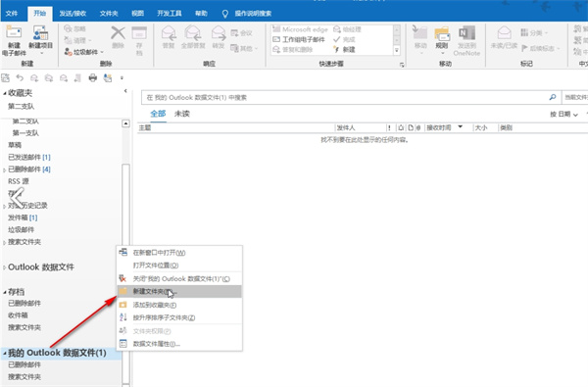The height and width of the screenshot is (387, 588).
Task: Open the 后续标志 (Follow Up) flag dropdown
Action: point(540,48)
